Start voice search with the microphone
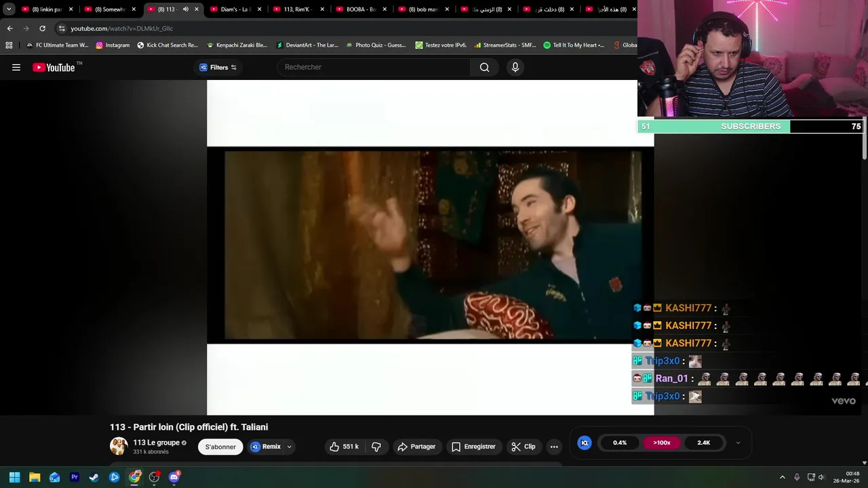This screenshot has width=868, height=488. (x=515, y=67)
